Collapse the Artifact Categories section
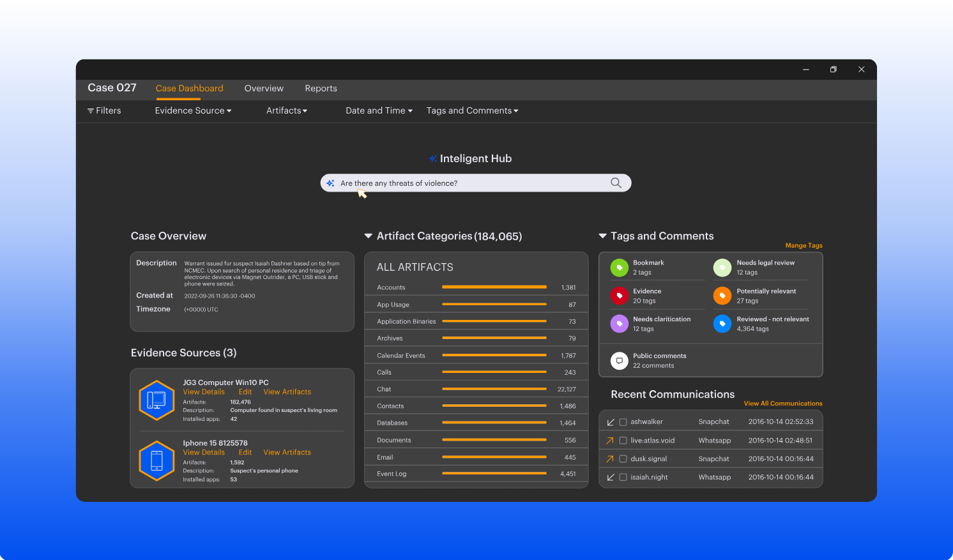Viewport: 953px width, 560px height. [x=369, y=236]
